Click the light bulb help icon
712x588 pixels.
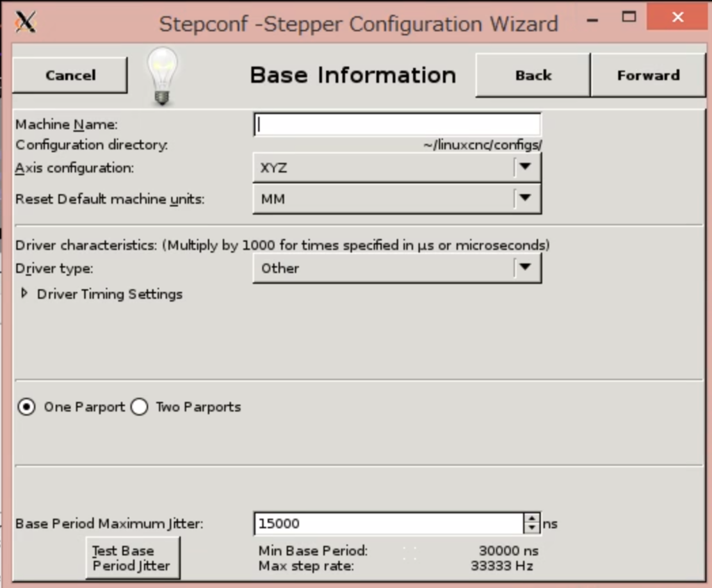(162, 76)
